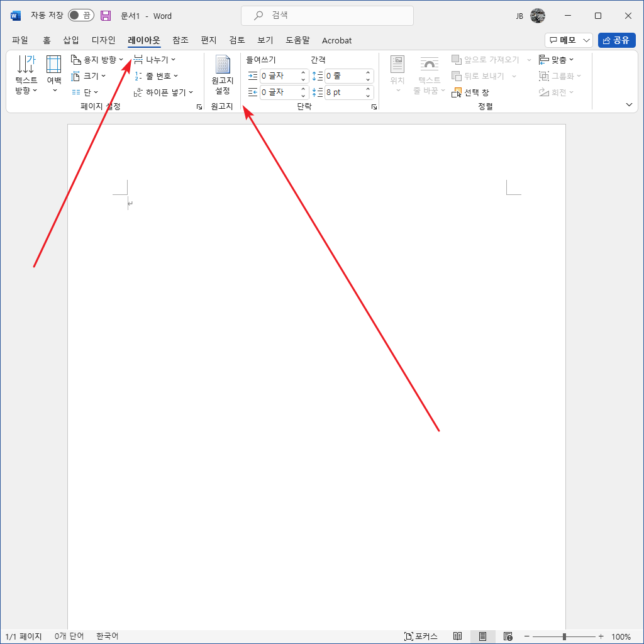
Task: Open the 파일 tab
Action: point(20,40)
